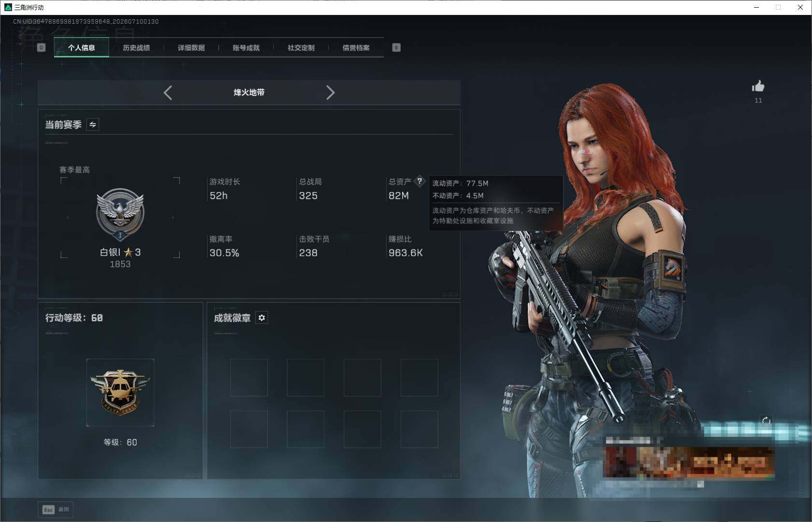Click the extraction rate value 30.5%

pyautogui.click(x=224, y=253)
